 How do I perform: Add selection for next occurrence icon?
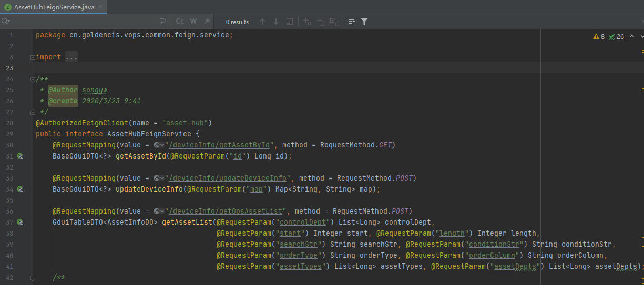click(x=308, y=22)
